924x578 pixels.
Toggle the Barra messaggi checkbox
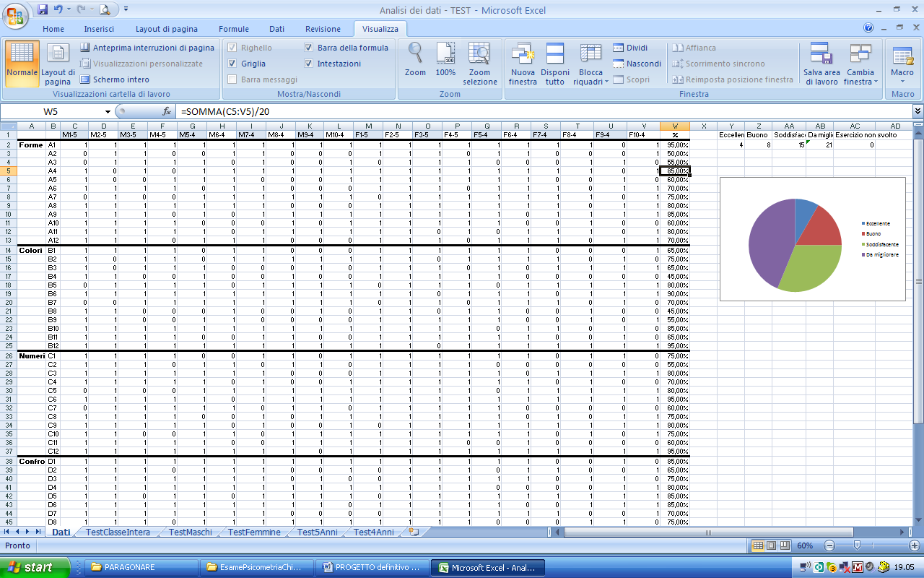click(x=232, y=79)
